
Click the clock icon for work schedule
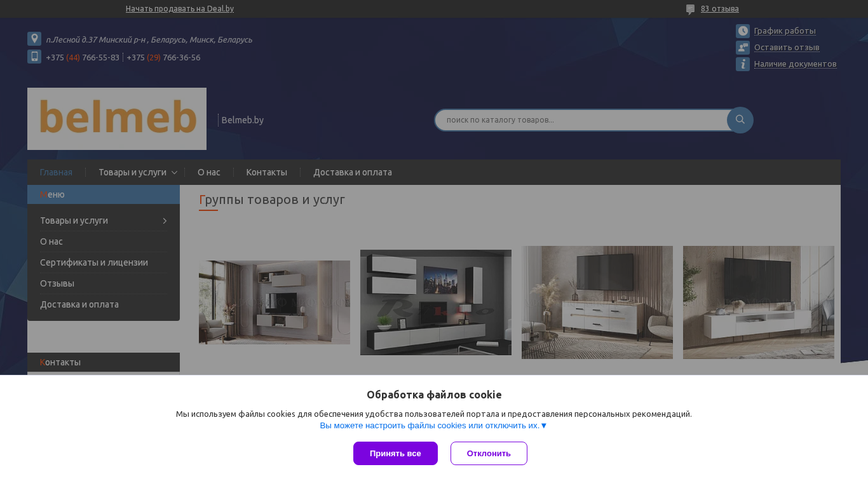pyautogui.click(x=743, y=31)
